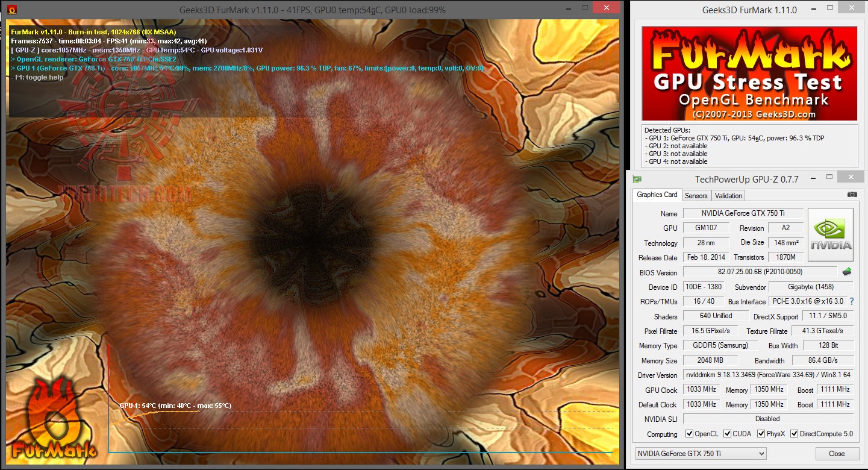Select the Bus Width field showing 128 Bit
Viewport: 868px width, 470px height.
827,346
